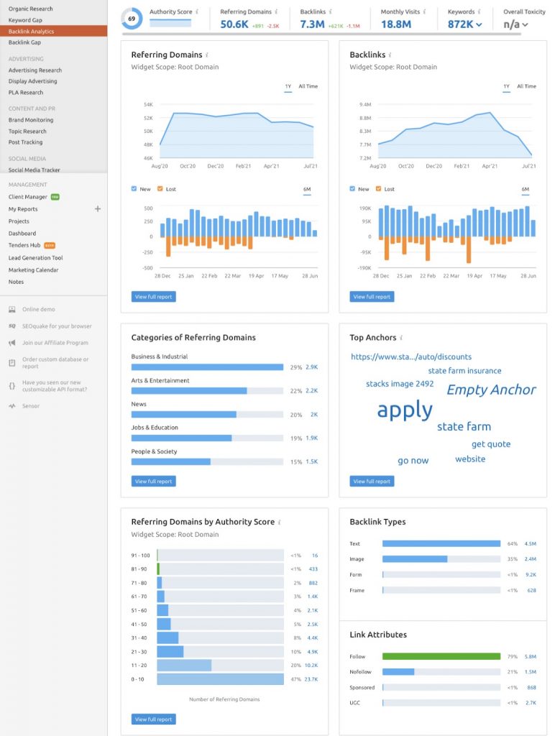
Task: Click the 0 - 10 authority score bar
Action: coord(220,679)
